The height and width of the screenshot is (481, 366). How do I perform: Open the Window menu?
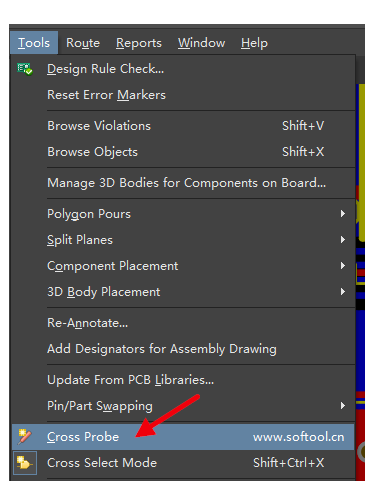coord(201,43)
